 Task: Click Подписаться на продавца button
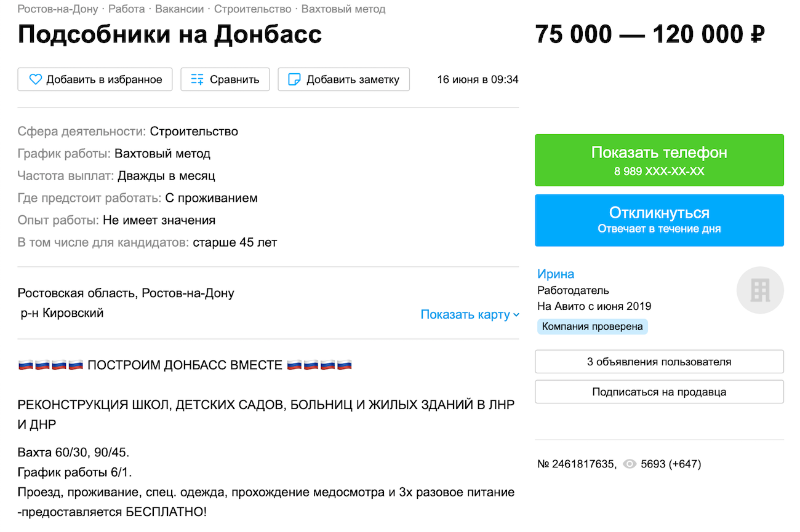[659, 392]
